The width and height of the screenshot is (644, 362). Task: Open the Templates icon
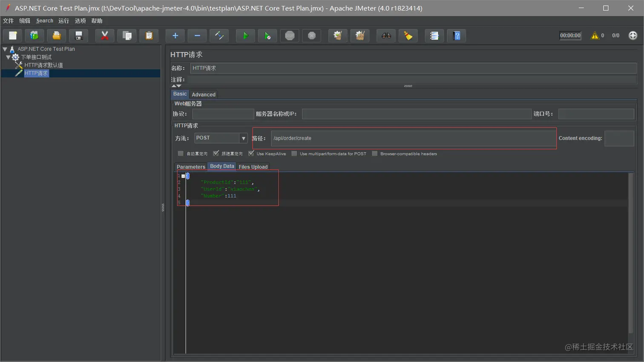pos(34,36)
